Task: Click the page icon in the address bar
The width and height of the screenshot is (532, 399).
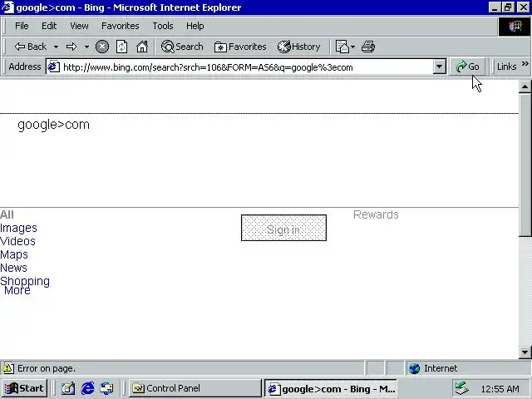Action: click(53, 66)
